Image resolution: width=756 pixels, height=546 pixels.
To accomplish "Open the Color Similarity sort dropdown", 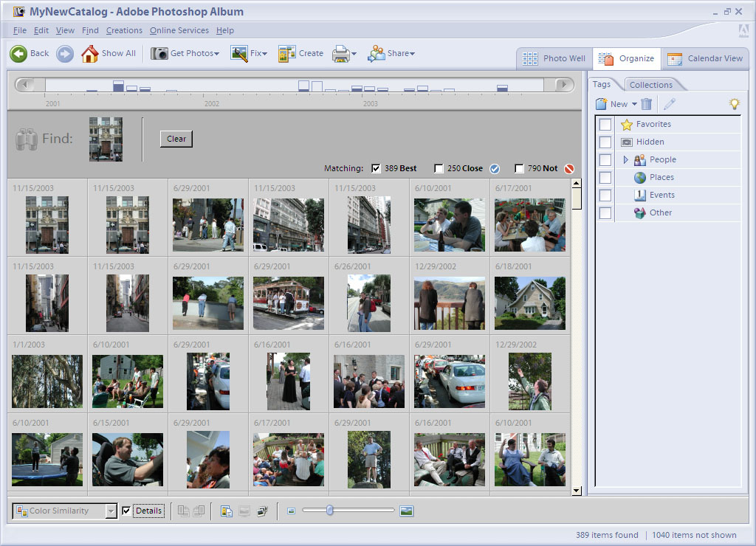I will [x=111, y=511].
